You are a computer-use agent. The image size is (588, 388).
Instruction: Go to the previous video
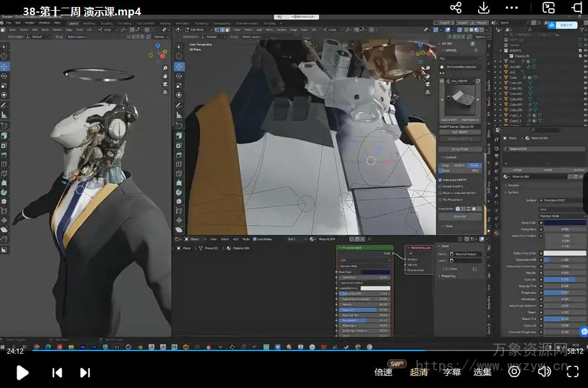point(57,373)
